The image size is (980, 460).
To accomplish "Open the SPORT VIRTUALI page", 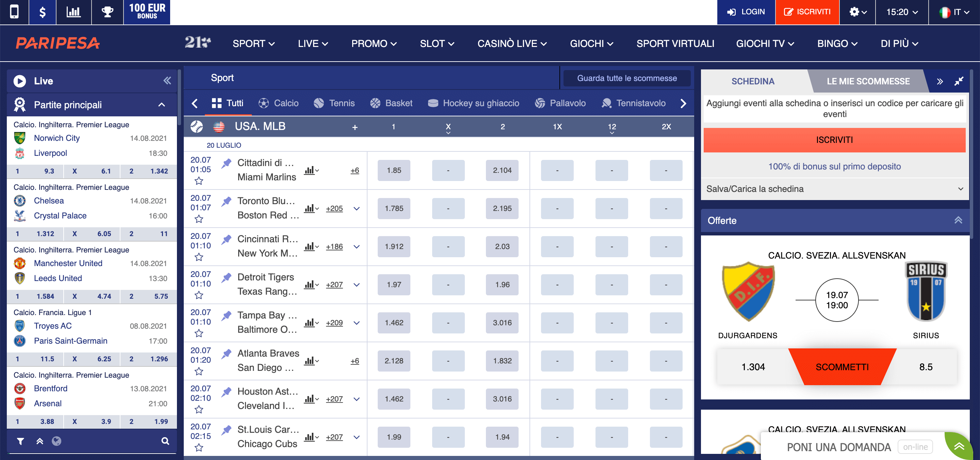I will point(675,43).
